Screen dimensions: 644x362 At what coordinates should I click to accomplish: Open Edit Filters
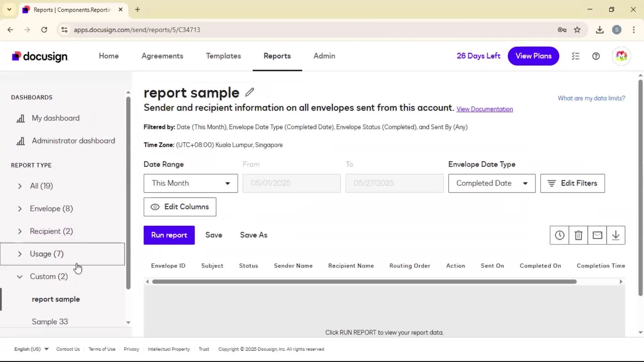pyautogui.click(x=572, y=183)
